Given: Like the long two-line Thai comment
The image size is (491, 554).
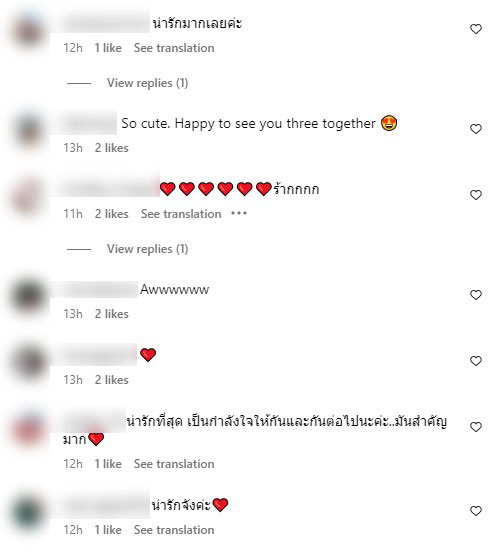Looking at the screenshot, I should pos(475,427).
